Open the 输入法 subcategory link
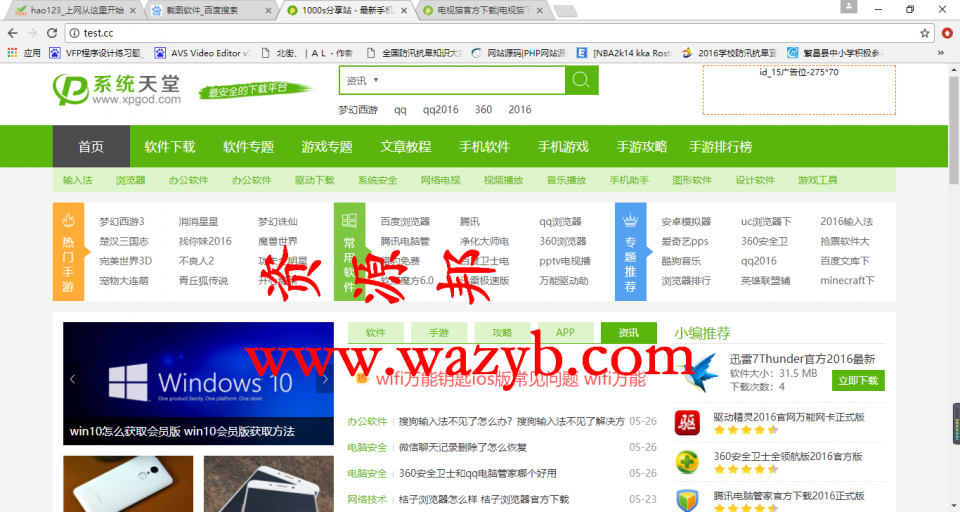The image size is (960, 512). click(77, 180)
